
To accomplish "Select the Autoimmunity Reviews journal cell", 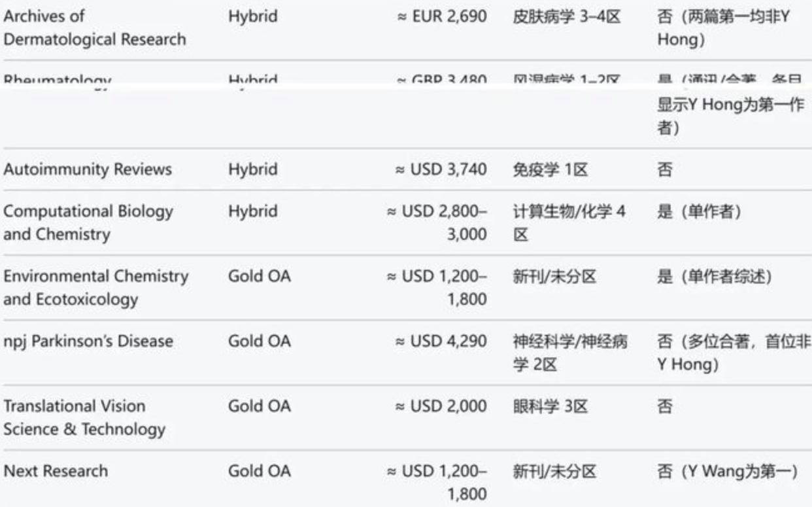I will click(x=88, y=169).
